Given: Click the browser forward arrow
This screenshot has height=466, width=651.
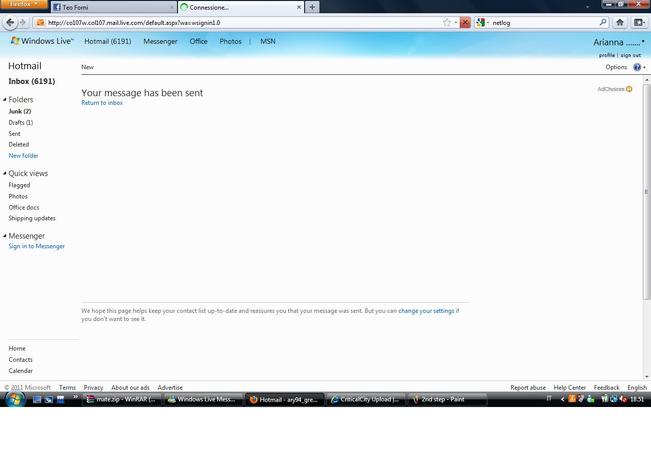Looking at the screenshot, I should pyautogui.click(x=23, y=22).
